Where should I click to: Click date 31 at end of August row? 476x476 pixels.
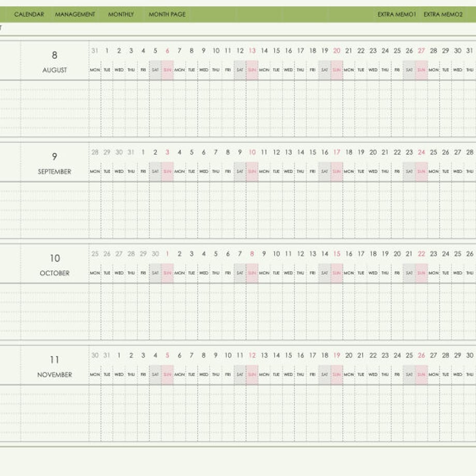click(x=470, y=51)
